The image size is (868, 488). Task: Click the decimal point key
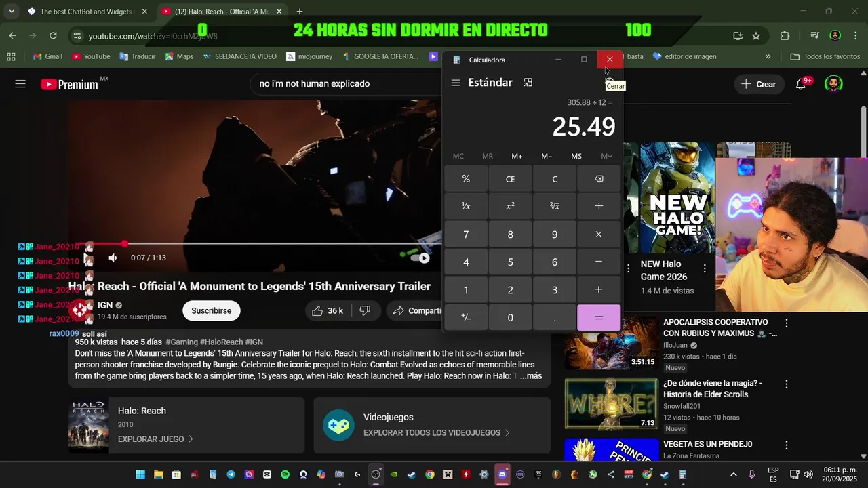[x=555, y=317]
